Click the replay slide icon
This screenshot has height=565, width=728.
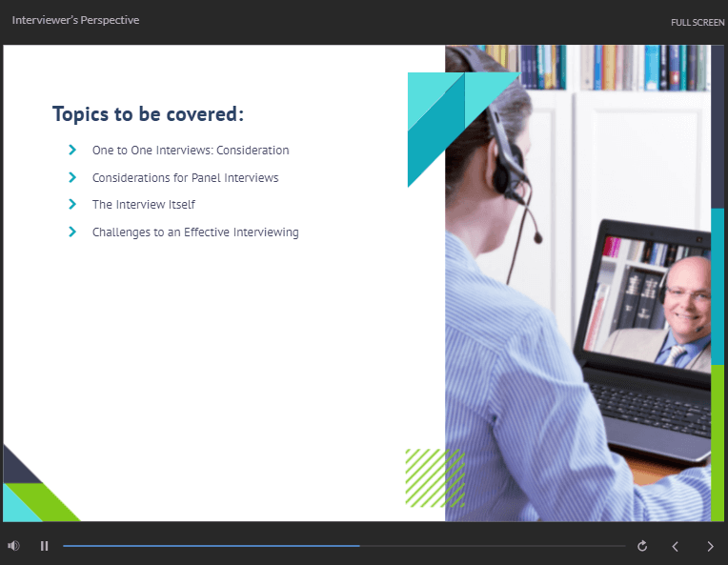(642, 546)
